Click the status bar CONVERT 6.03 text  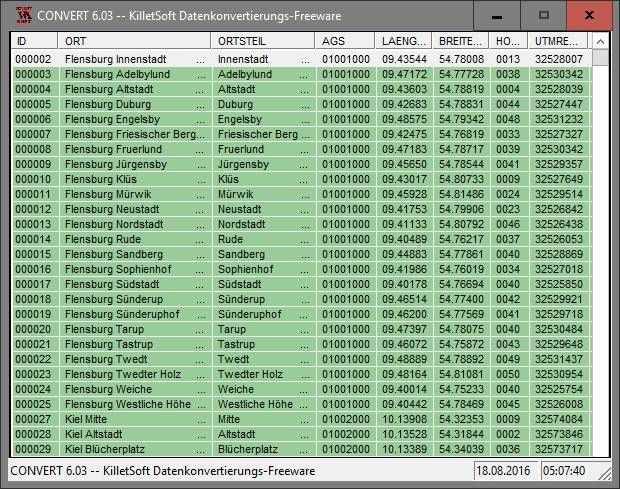click(x=163, y=471)
